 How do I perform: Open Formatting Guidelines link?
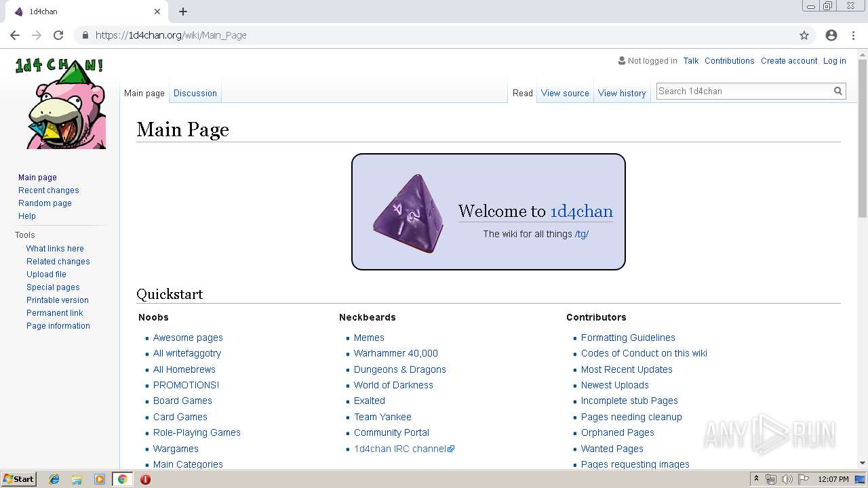pyautogui.click(x=628, y=338)
